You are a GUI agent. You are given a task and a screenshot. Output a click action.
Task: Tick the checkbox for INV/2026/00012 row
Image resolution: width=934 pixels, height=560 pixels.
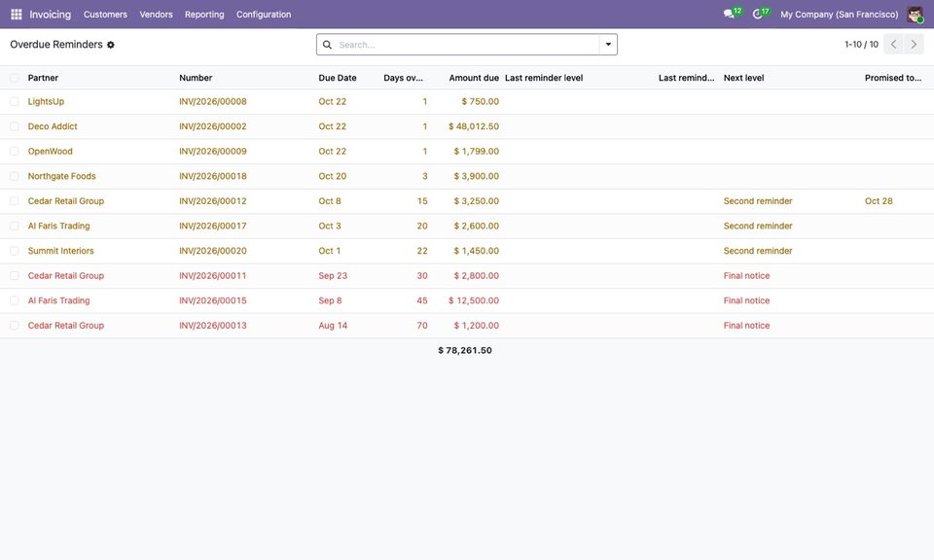click(15, 201)
